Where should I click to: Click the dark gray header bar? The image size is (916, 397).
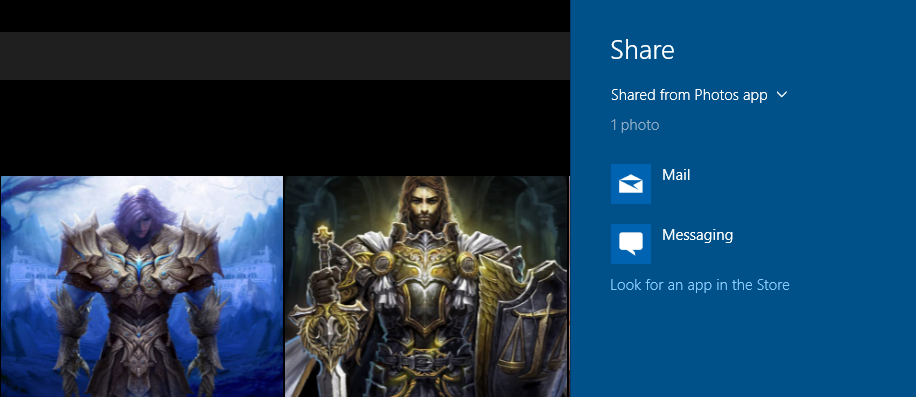285,56
